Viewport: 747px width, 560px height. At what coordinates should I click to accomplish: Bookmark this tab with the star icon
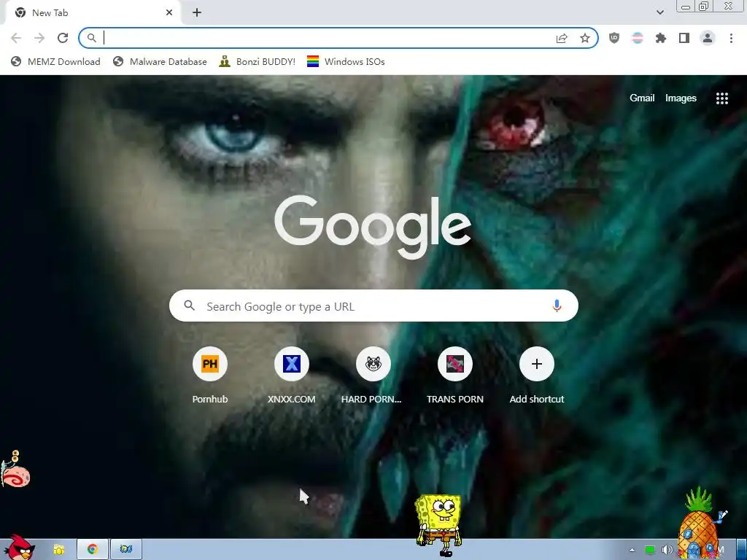click(x=585, y=38)
